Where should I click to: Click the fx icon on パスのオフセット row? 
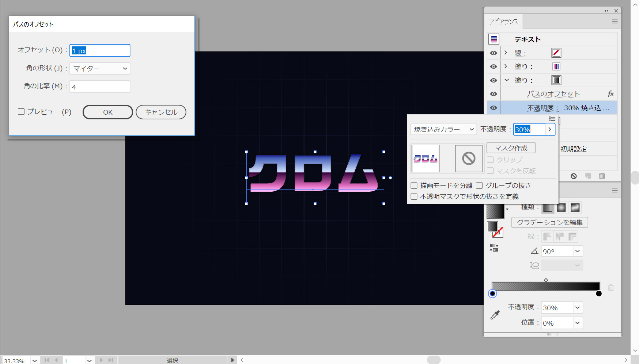click(x=610, y=94)
